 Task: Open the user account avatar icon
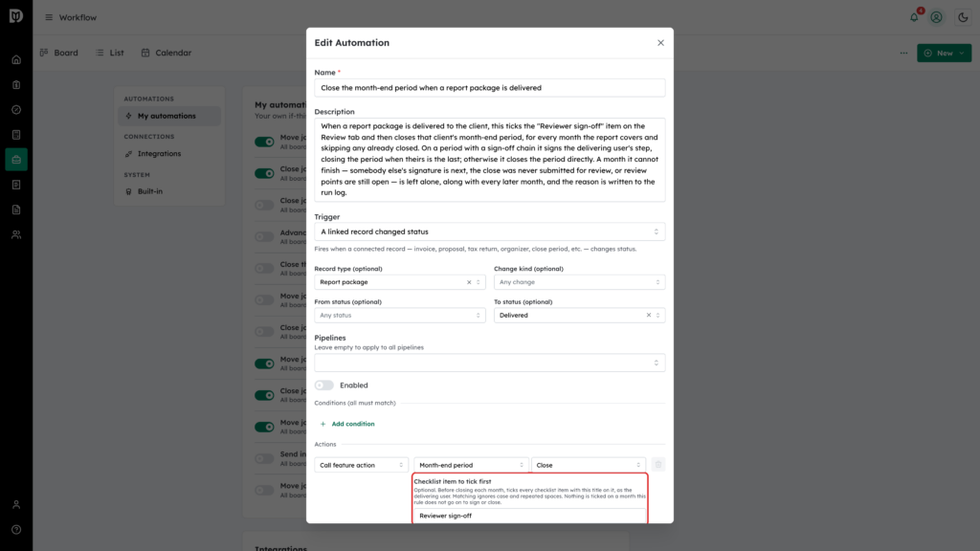[936, 17]
